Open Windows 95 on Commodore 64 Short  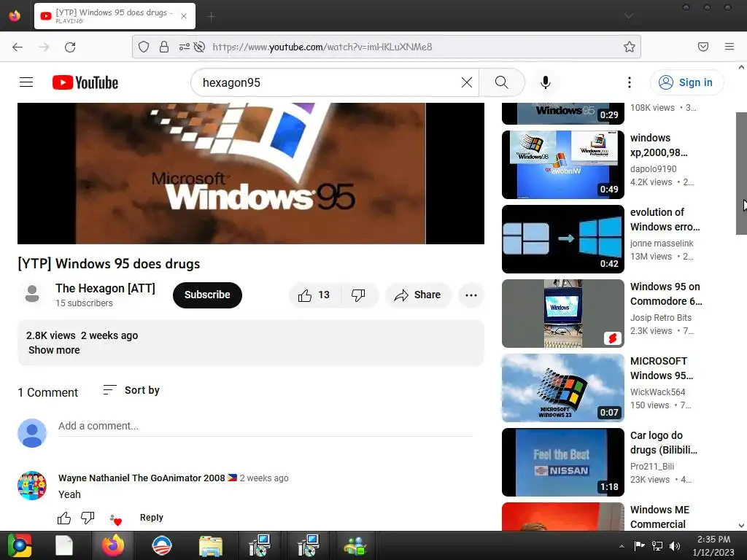coord(562,314)
